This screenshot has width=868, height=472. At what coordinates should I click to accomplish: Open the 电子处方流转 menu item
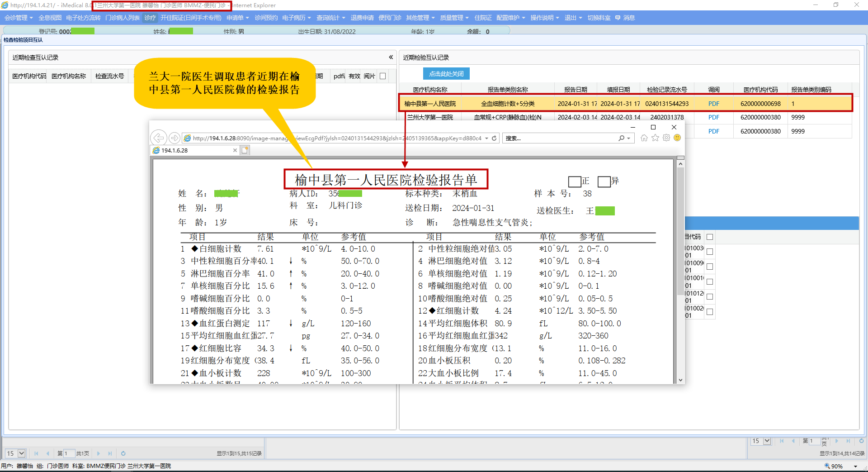(x=83, y=18)
